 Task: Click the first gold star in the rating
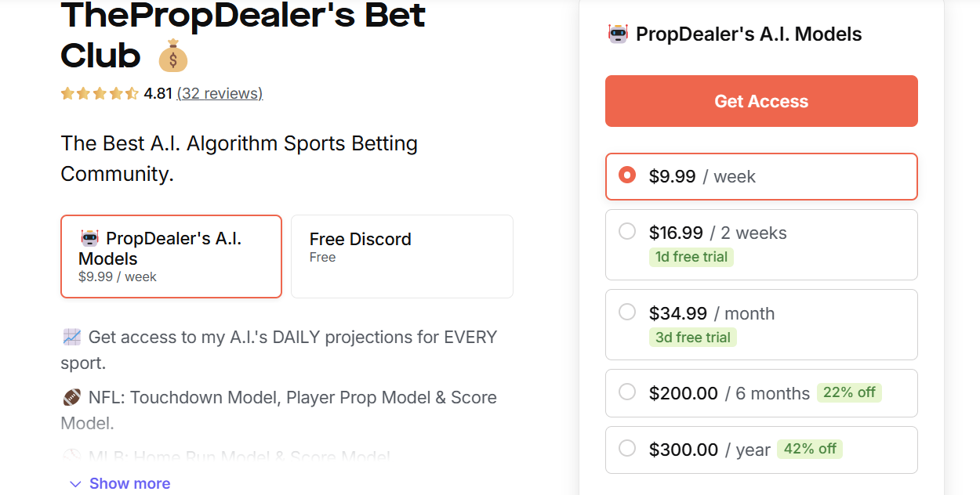[68, 93]
